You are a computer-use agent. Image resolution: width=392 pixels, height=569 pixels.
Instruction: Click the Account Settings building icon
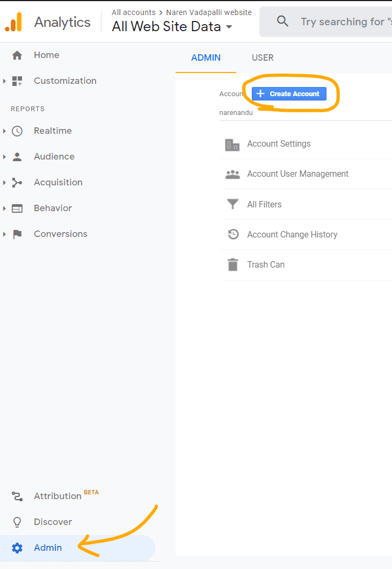tap(232, 145)
